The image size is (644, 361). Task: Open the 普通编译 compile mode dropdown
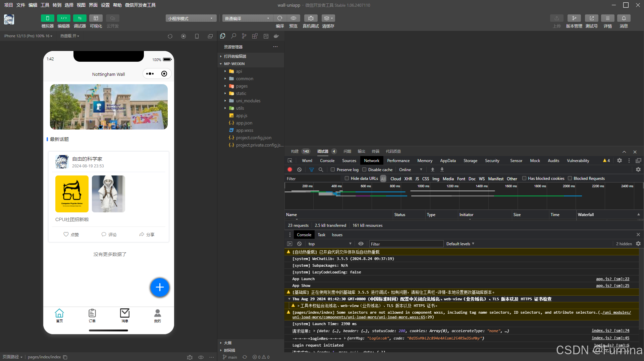pos(247,18)
